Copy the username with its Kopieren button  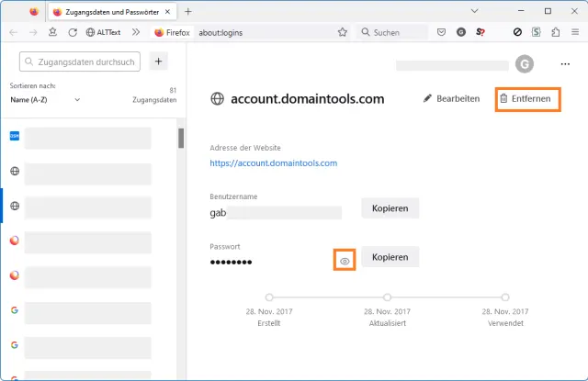click(390, 207)
